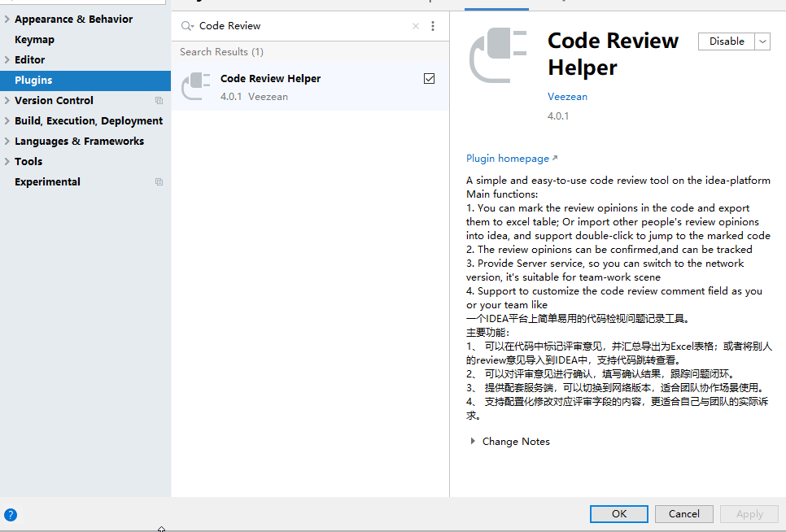Expand the Tools settings node
The image size is (786, 532).
point(7,161)
